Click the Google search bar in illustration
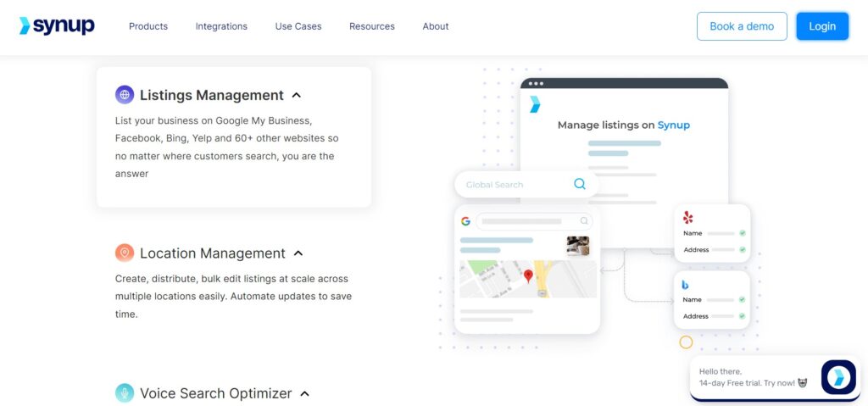 click(534, 221)
